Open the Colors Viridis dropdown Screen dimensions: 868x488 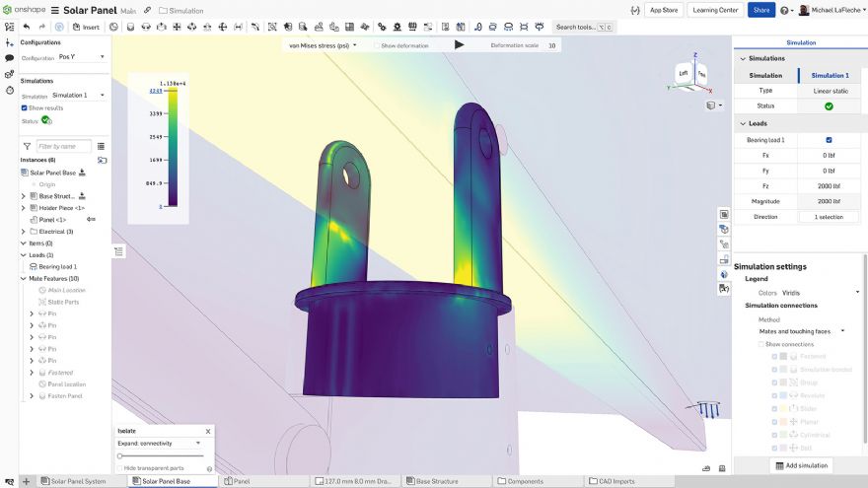[820, 293]
